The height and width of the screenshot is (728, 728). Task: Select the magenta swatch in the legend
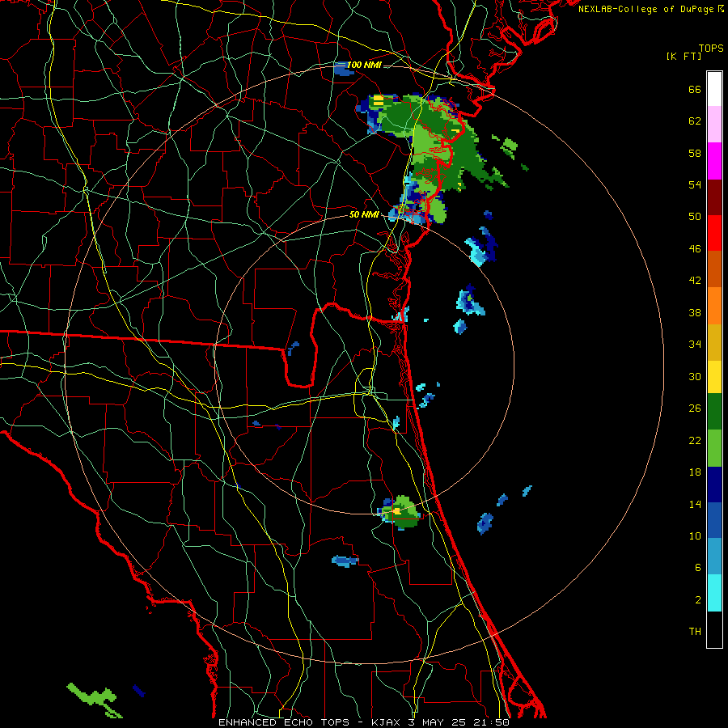point(714,161)
